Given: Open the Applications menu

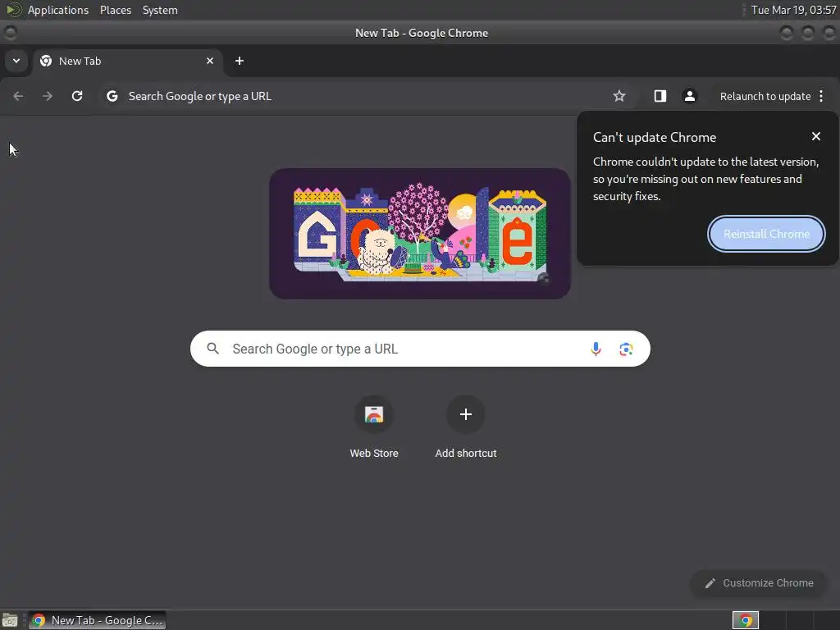Looking at the screenshot, I should point(58,10).
